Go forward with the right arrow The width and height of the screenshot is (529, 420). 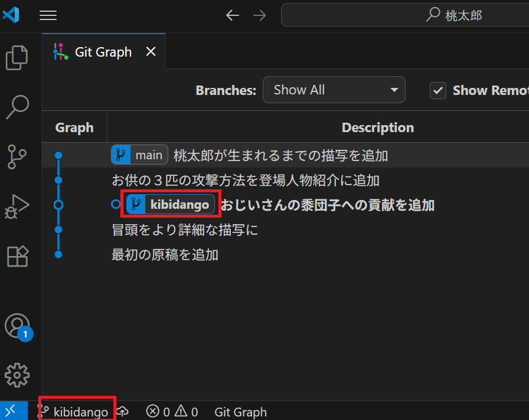pyautogui.click(x=259, y=15)
